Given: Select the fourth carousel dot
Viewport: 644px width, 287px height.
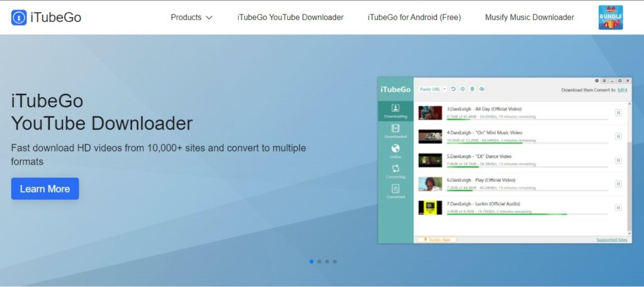Looking at the screenshot, I should pyautogui.click(x=335, y=261).
